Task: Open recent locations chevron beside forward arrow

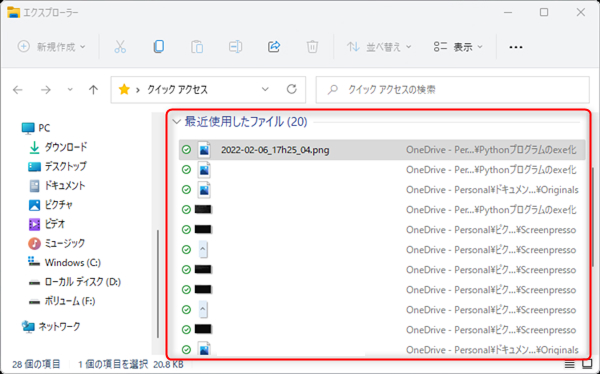Action: pyautogui.click(x=70, y=90)
